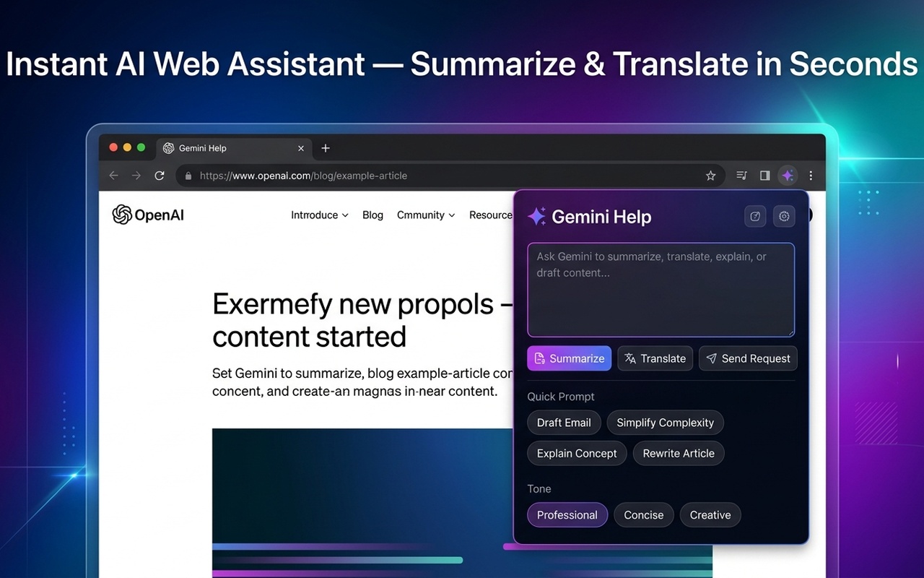Click the Ask Gemini prompt text box
The width and height of the screenshot is (924, 578).
(x=661, y=290)
